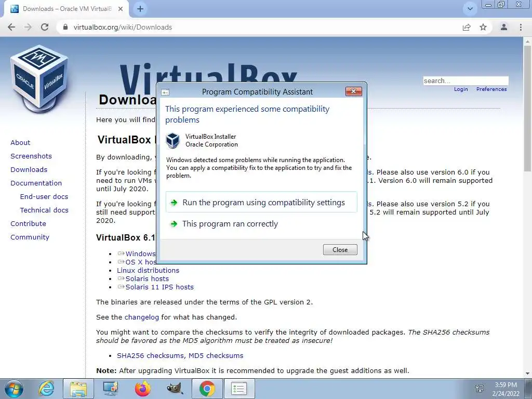Open the Community sidebar link
532x399 pixels.
(30, 237)
